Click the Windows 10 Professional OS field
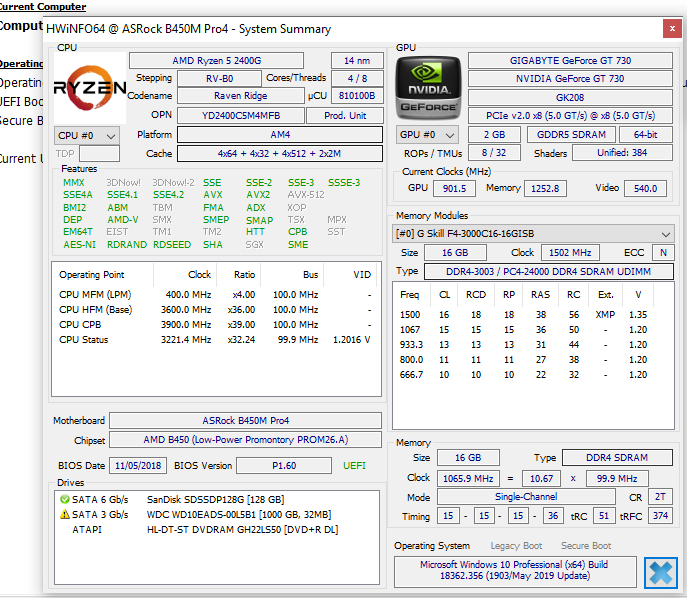687x598 pixels. click(x=515, y=571)
